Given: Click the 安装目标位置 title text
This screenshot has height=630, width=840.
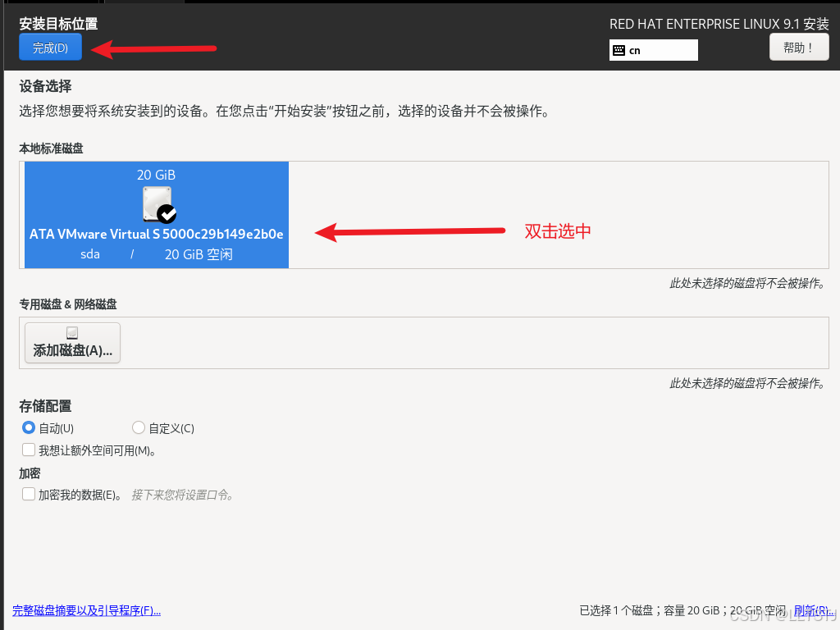Looking at the screenshot, I should (x=58, y=24).
